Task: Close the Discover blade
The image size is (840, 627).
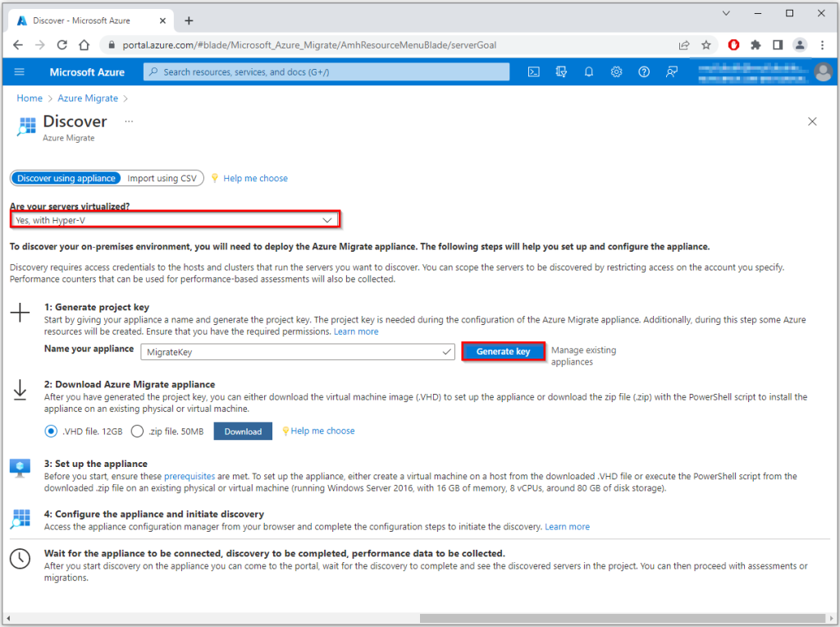Action: (812, 121)
